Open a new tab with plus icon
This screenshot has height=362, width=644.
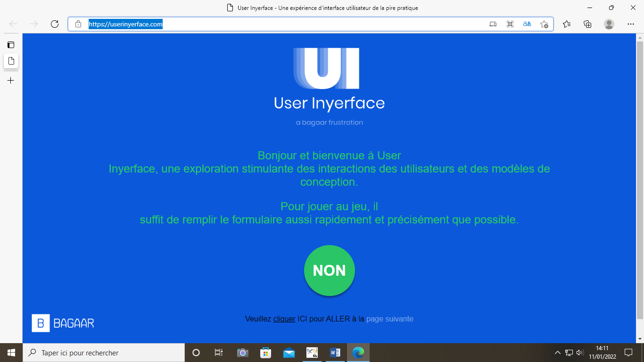click(x=11, y=81)
